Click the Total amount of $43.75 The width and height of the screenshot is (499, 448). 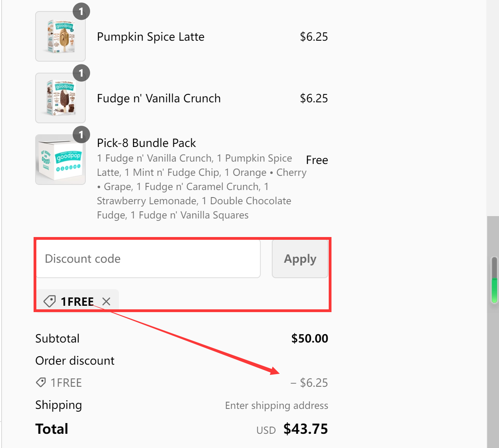tap(305, 429)
